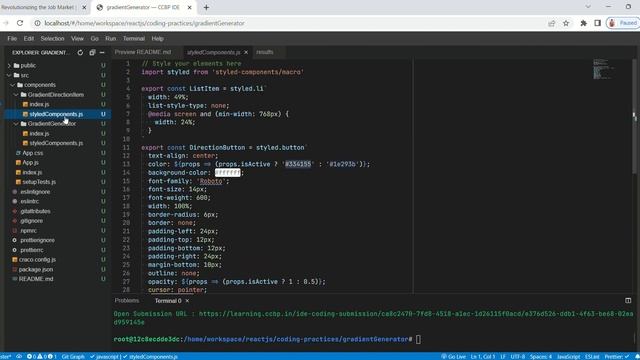
Task: Open the File menu
Action: pyautogui.click(x=12, y=39)
